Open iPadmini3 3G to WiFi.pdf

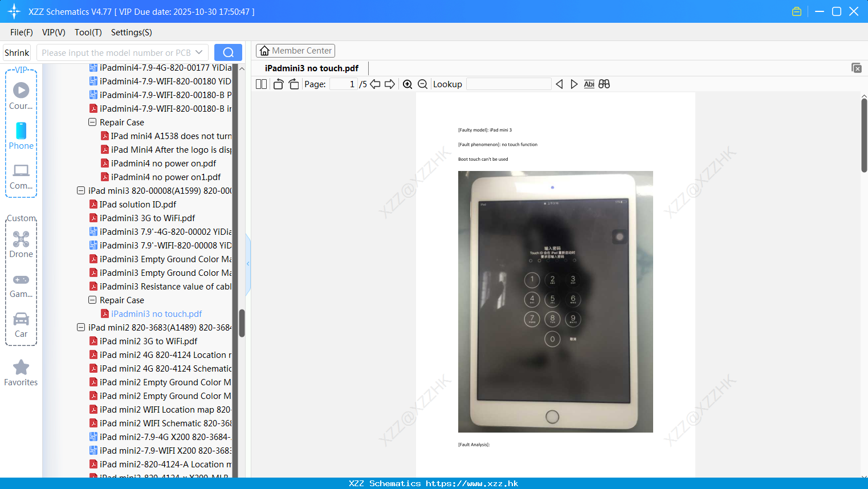tap(142, 218)
